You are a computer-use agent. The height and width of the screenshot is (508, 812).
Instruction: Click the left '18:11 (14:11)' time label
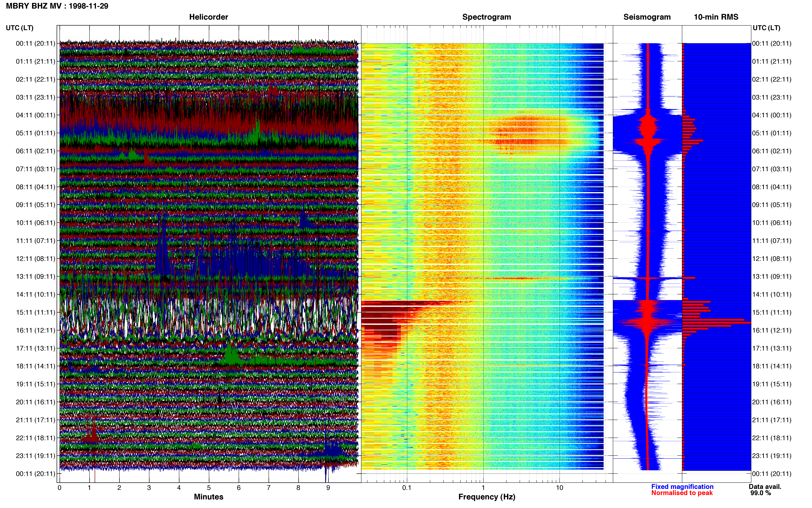pyautogui.click(x=36, y=366)
